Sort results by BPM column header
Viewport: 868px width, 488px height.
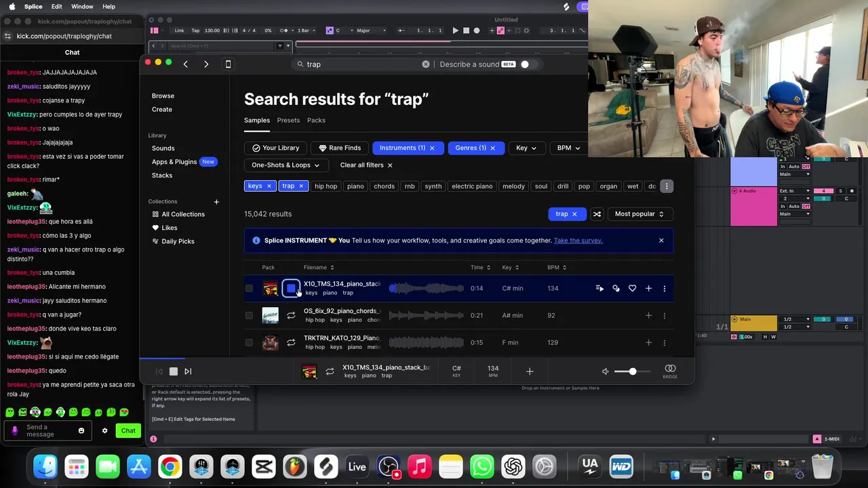click(557, 267)
